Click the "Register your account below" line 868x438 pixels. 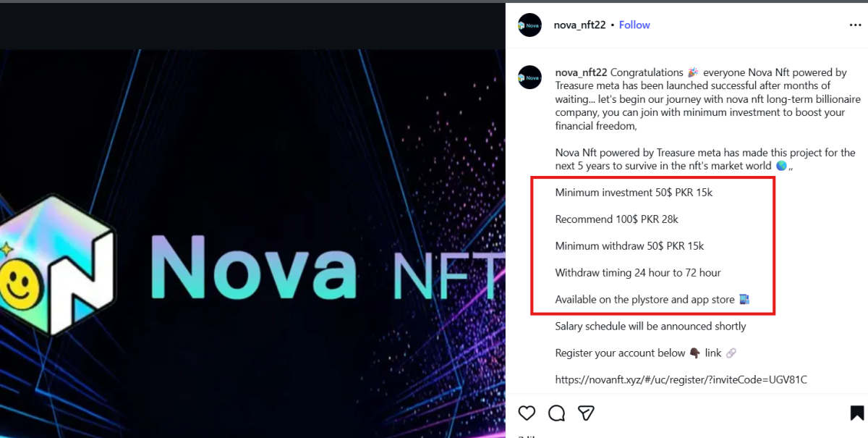620,353
